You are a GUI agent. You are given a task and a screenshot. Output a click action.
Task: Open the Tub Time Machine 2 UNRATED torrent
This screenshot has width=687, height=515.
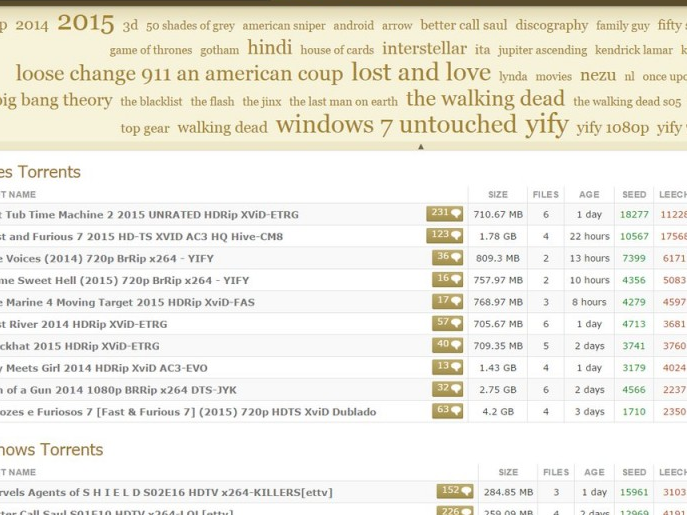point(150,214)
